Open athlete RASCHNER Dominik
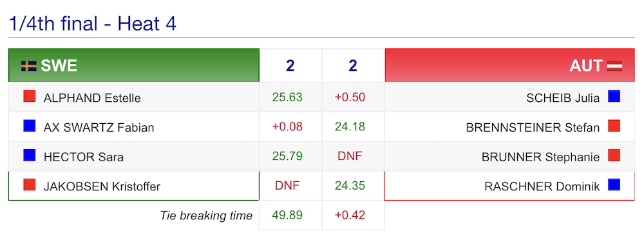Screen dimensions: 644x240 pyautogui.click(x=542, y=186)
